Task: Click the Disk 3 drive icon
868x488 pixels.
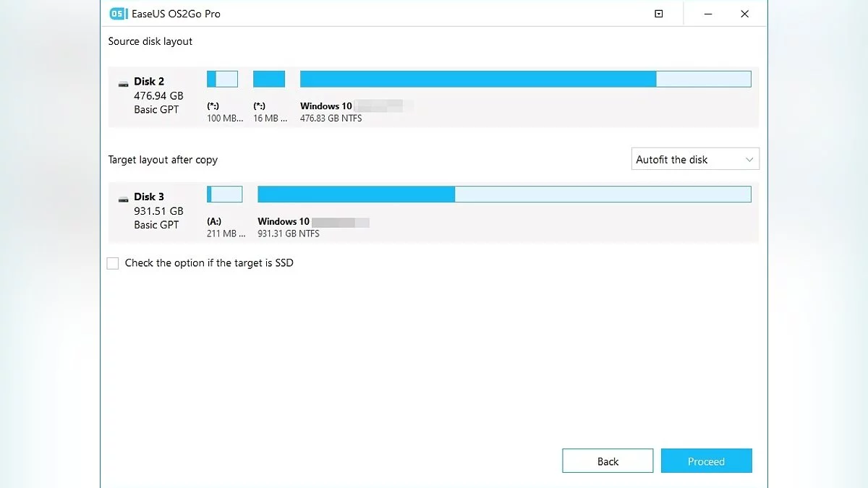Action: tap(124, 198)
